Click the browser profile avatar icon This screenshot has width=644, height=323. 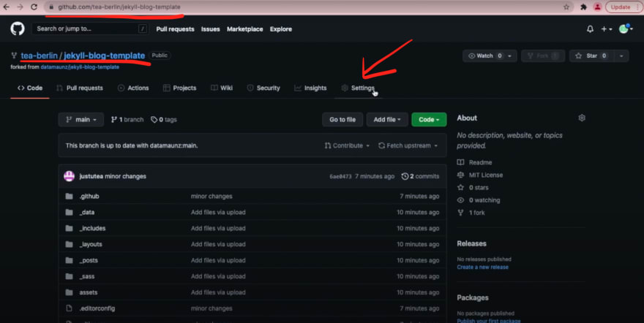[x=598, y=7]
